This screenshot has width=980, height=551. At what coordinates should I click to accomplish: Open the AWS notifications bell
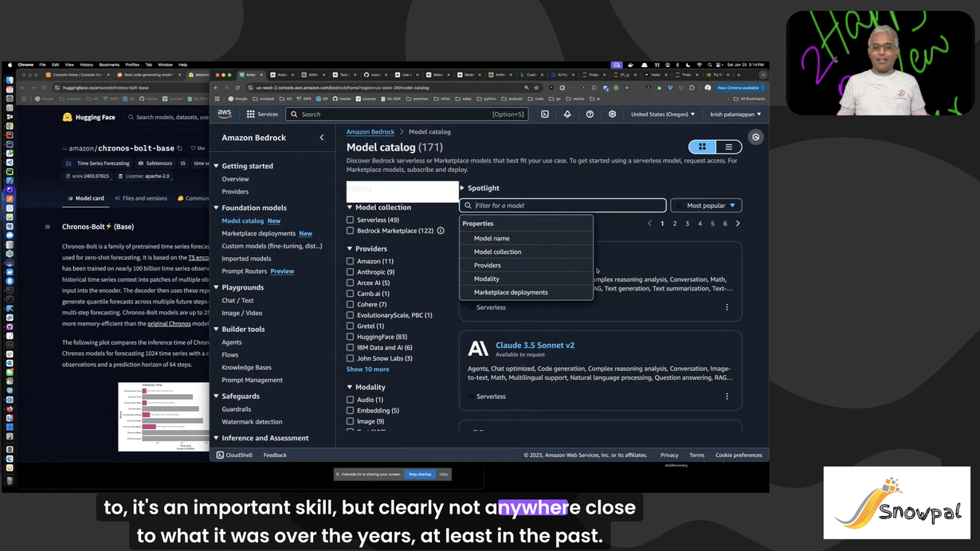[x=567, y=114]
